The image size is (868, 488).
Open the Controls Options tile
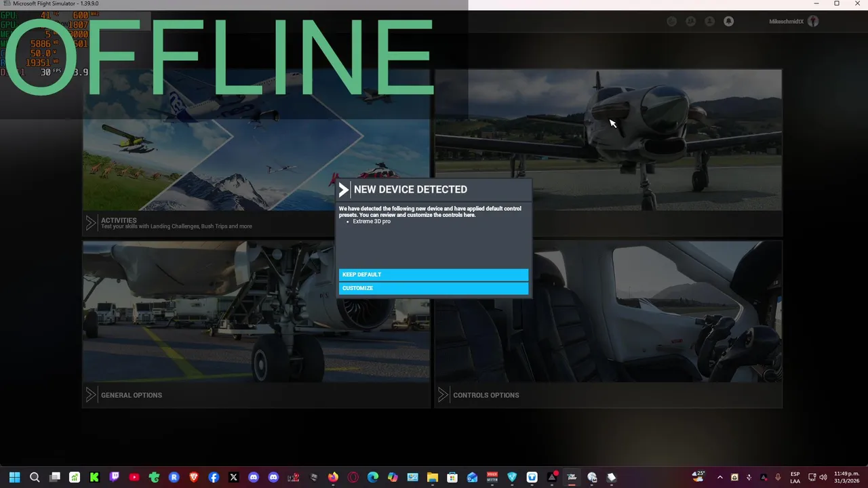608,324
